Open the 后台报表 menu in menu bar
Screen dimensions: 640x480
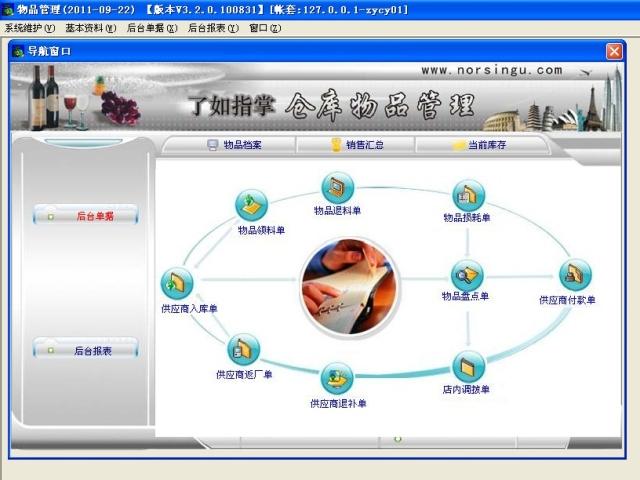pos(213,28)
